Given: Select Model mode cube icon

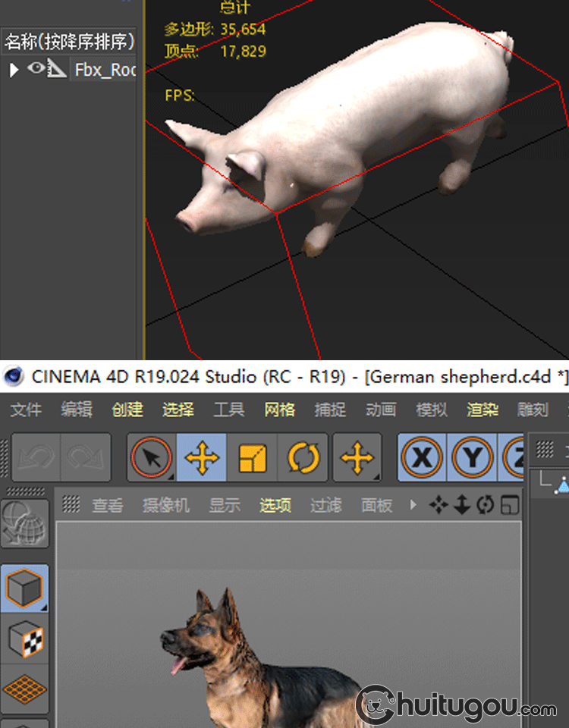Looking at the screenshot, I should point(24,588).
